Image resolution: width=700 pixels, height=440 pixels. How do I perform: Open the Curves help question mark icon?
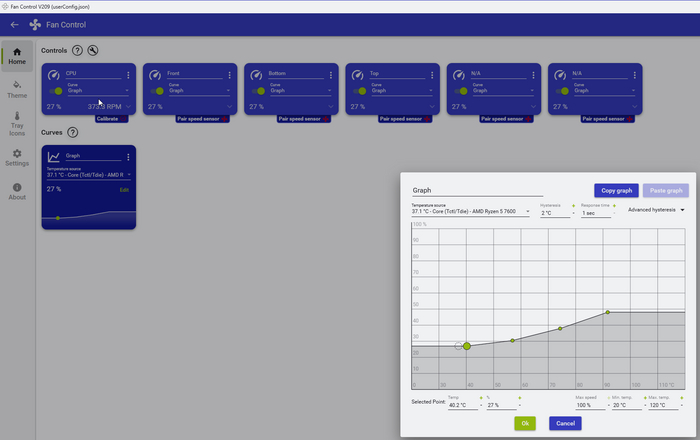[73, 133]
